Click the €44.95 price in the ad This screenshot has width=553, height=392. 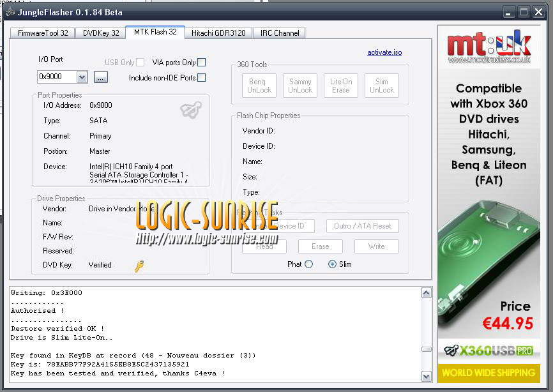[x=508, y=323]
